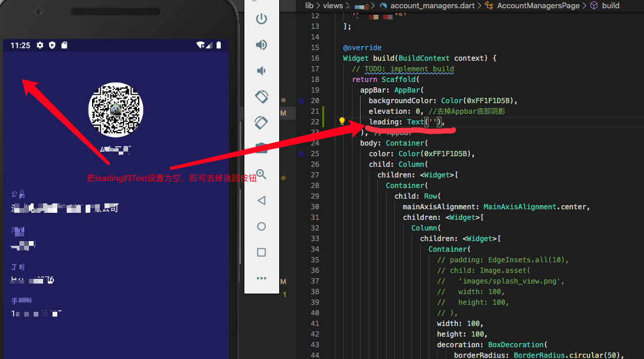This screenshot has height=359, width=644.
Task: Click the emulator power button icon
Action: [261, 19]
